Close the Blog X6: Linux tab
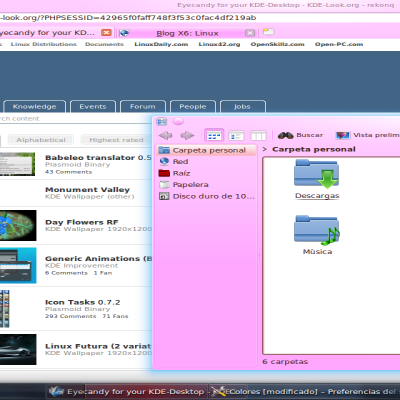Screen dimensions: 400x400 click(250, 33)
